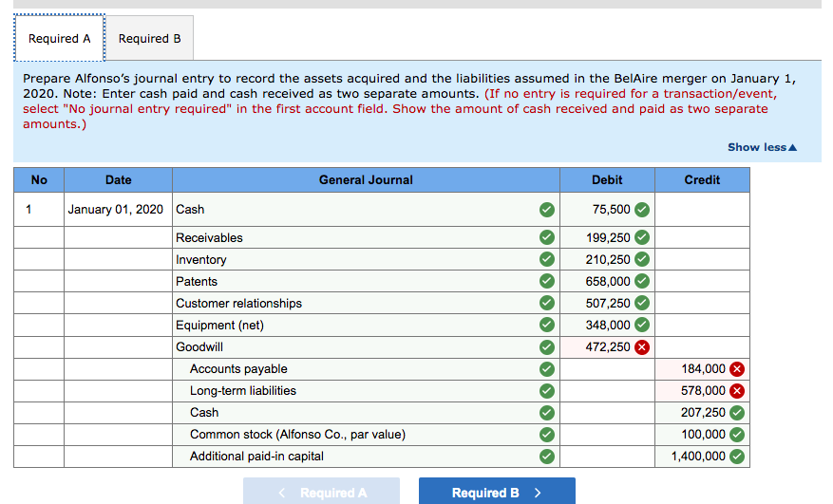Open the Customer relationships account field
The image size is (833, 504).
click(x=366, y=303)
